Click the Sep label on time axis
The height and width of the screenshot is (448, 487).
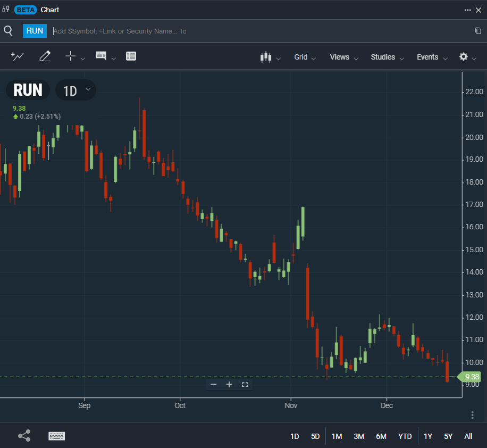[x=84, y=405]
